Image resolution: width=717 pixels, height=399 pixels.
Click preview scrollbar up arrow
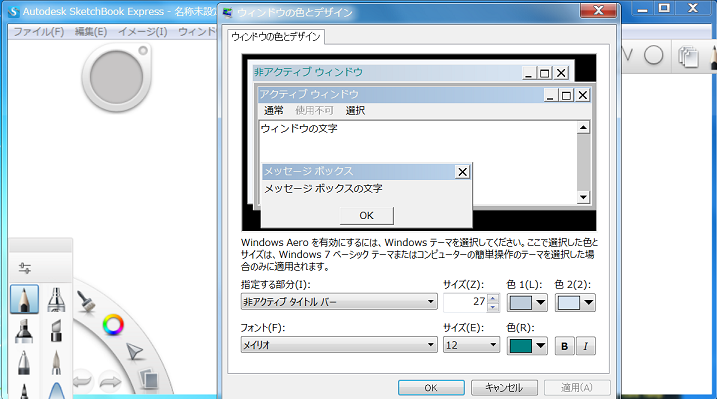[583, 128]
